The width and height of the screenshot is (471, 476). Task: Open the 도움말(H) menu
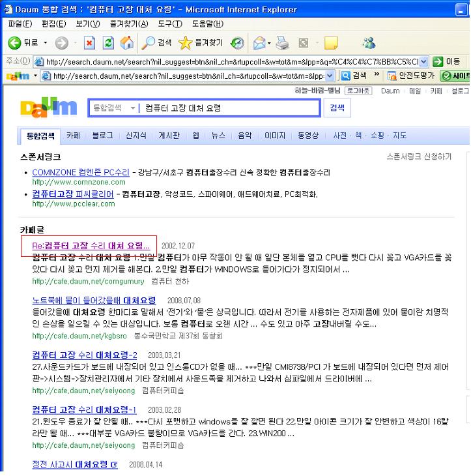(x=208, y=23)
